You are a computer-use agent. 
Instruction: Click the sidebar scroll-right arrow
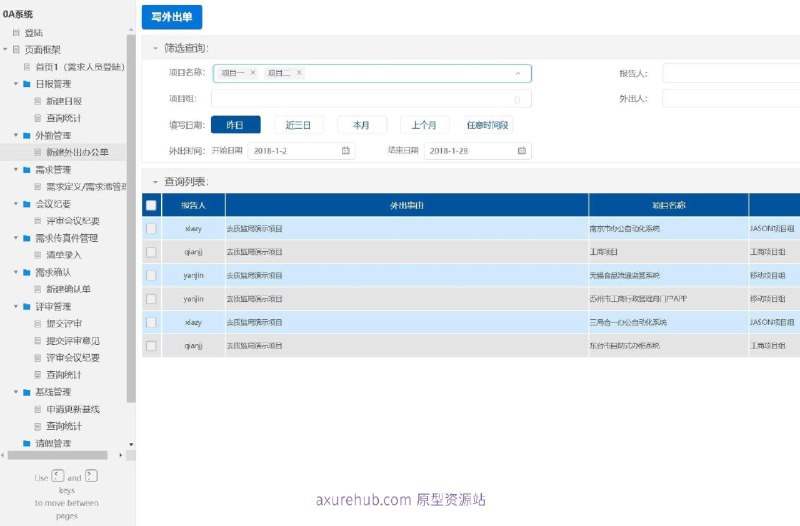[x=120, y=455]
